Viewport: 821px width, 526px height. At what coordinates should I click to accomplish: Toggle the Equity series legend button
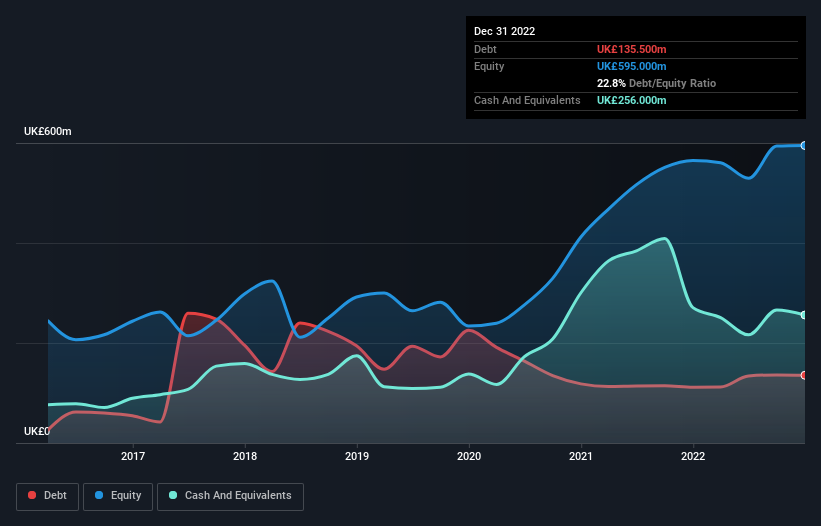pyautogui.click(x=118, y=496)
